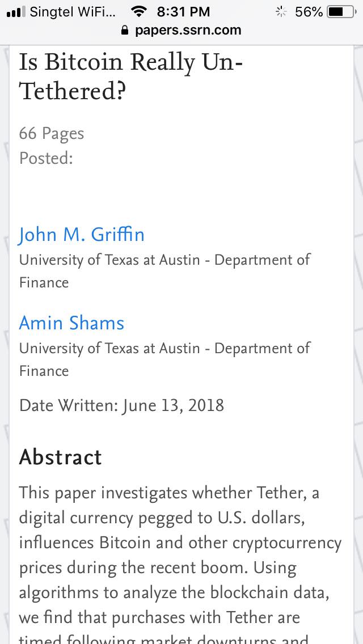The image size is (363, 644).
Task: Tap the 56% battery percentage
Action: pyautogui.click(x=309, y=11)
